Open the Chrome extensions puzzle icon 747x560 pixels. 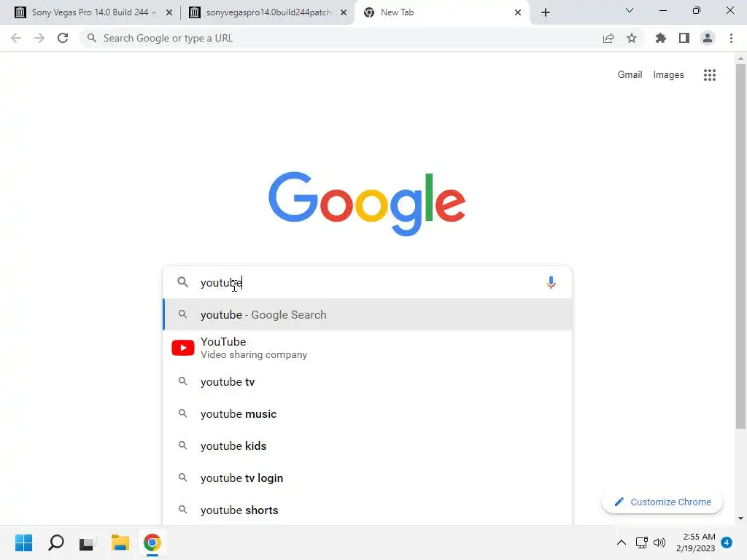[660, 38]
